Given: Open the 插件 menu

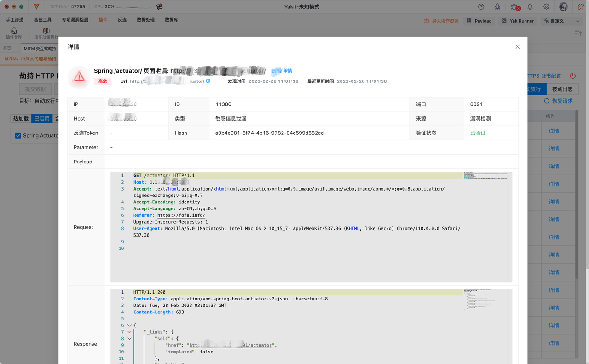Looking at the screenshot, I should [103, 20].
